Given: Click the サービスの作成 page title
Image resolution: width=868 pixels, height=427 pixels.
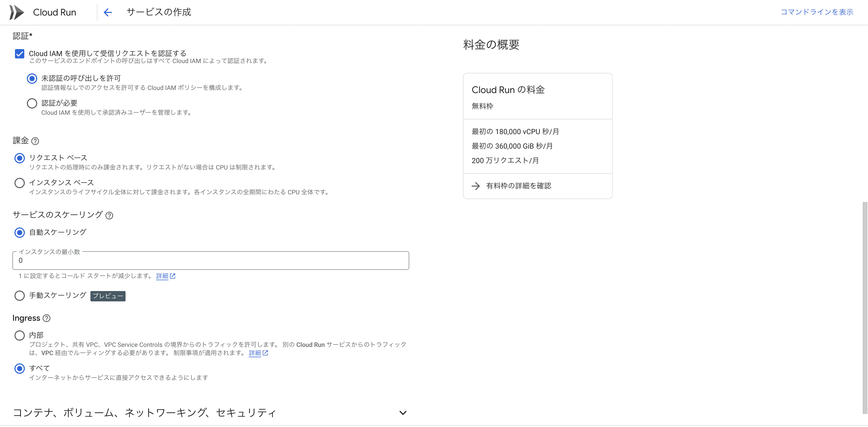Looking at the screenshot, I should pos(159,12).
